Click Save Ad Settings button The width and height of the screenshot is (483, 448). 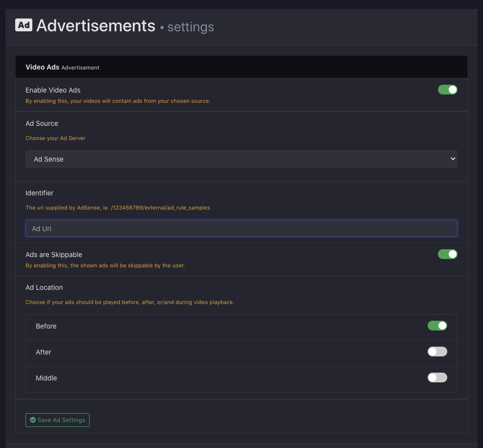coord(57,420)
